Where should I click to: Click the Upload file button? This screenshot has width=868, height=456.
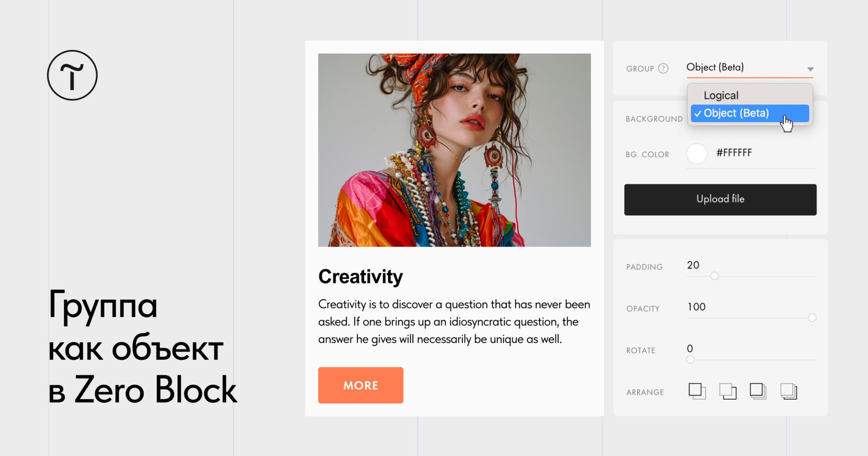(x=720, y=200)
